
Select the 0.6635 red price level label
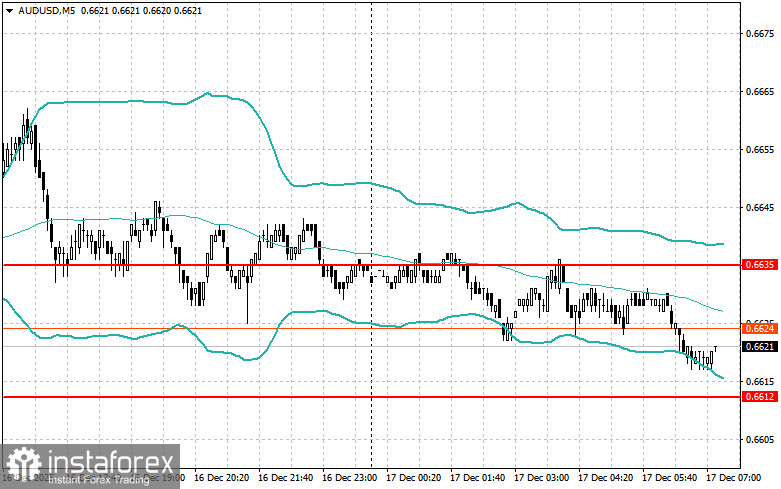[x=759, y=264]
